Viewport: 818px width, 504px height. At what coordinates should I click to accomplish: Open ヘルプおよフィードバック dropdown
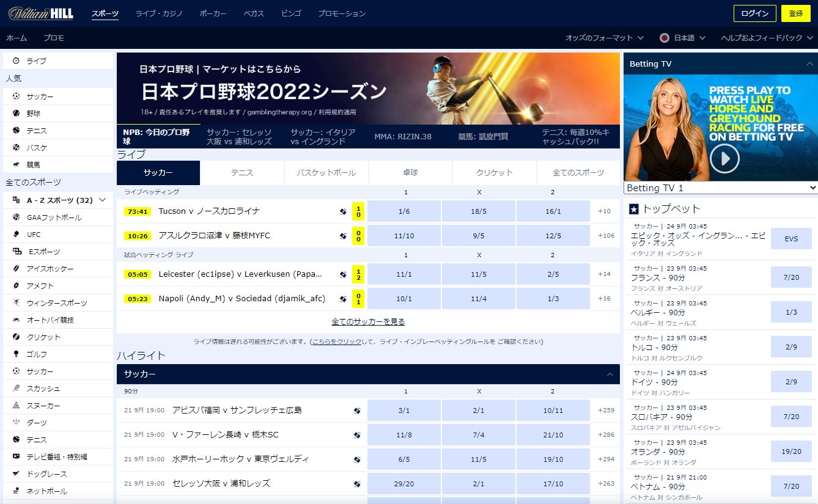(767, 38)
